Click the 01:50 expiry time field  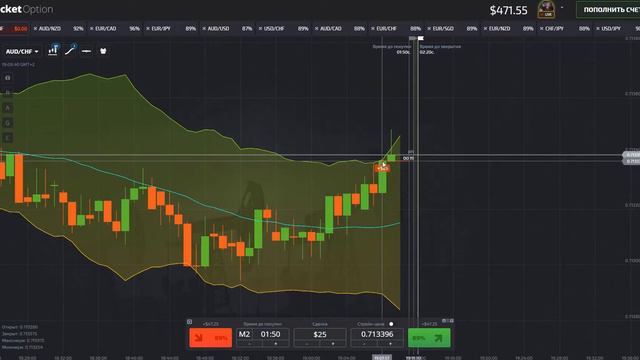[x=271, y=334]
